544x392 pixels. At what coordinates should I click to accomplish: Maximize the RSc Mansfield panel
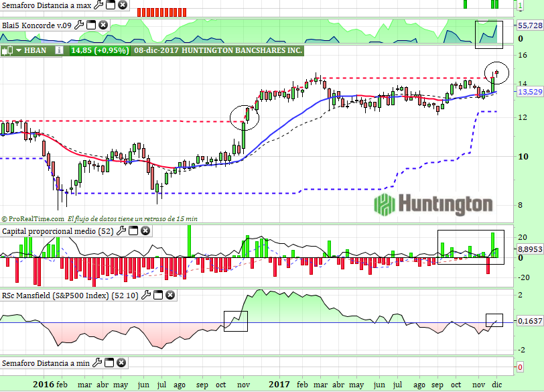[x=158, y=296]
